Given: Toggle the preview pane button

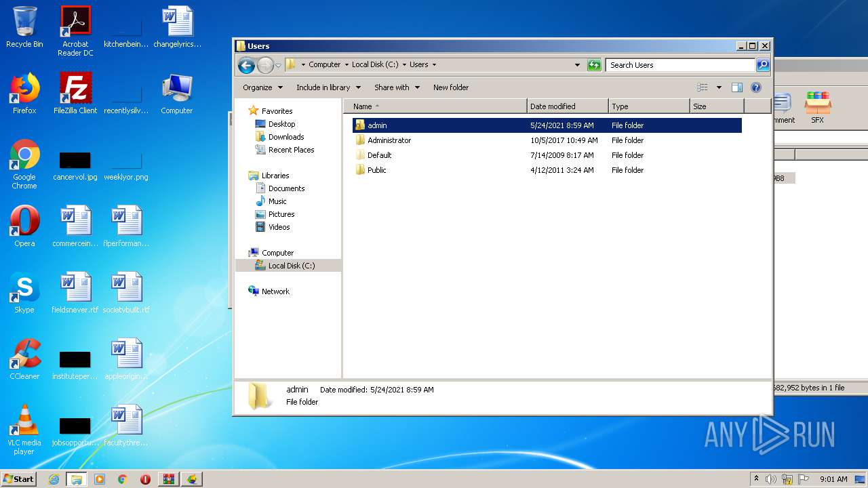Looking at the screenshot, I should click(x=737, y=87).
